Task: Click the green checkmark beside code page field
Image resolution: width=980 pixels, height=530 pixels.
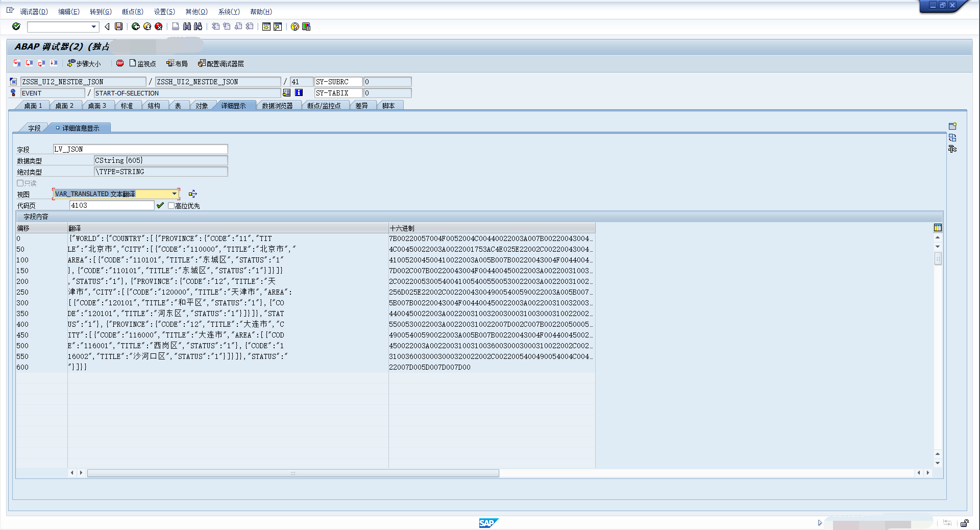Action: click(160, 205)
